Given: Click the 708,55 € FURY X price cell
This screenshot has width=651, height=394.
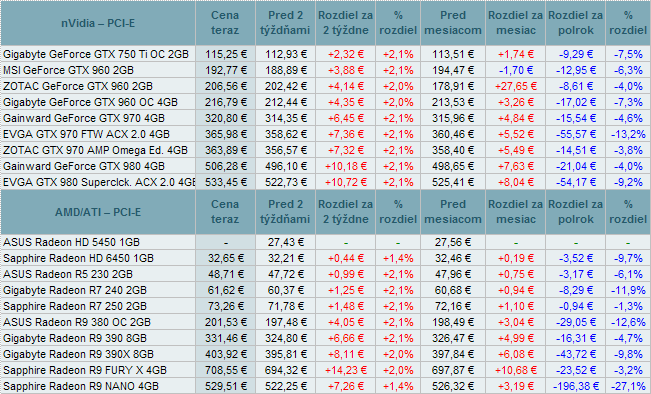Looking at the screenshot, I should coord(225,370).
